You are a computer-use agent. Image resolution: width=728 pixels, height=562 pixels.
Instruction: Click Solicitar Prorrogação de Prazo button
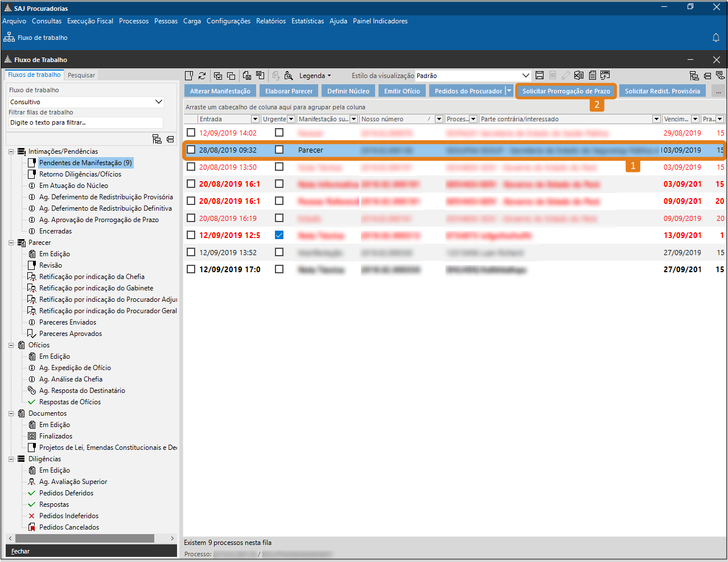pyautogui.click(x=566, y=91)
